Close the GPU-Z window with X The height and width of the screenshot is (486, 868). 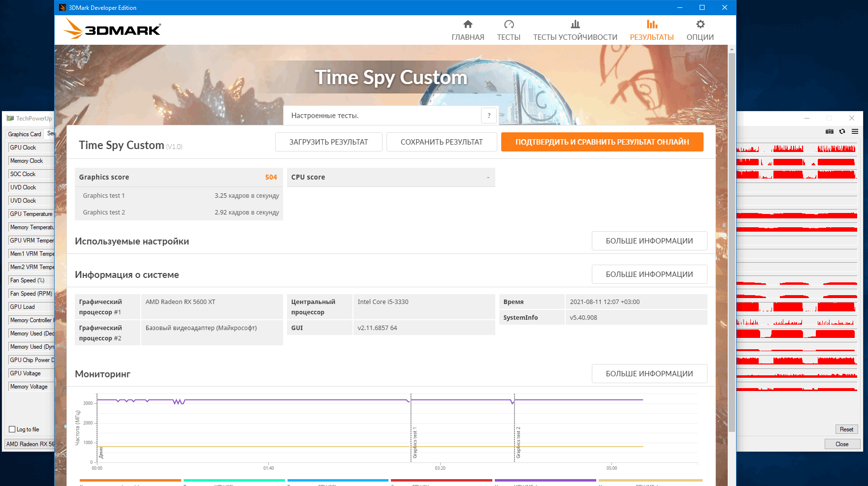coord(852,118)
